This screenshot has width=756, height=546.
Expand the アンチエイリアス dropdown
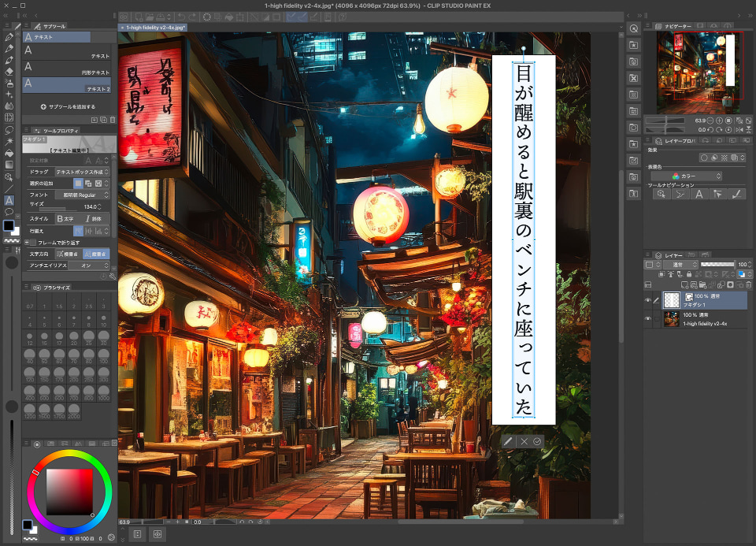click(x=89, y=266)
